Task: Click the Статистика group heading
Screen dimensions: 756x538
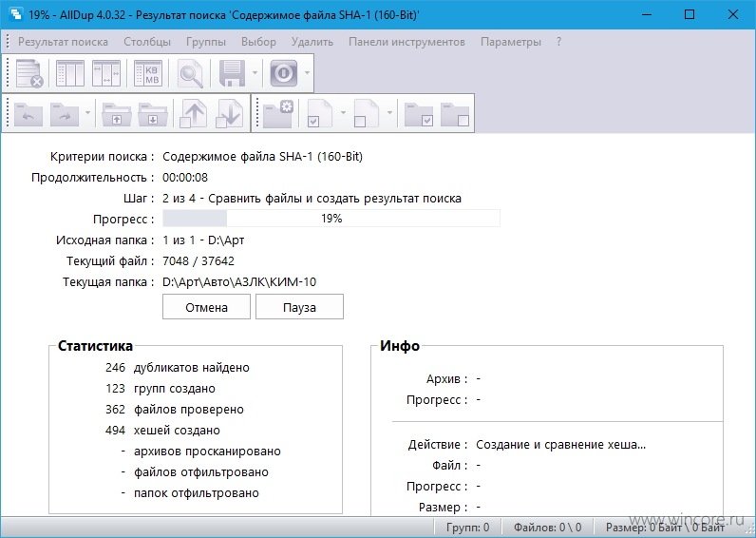Action: coord(95,345)
